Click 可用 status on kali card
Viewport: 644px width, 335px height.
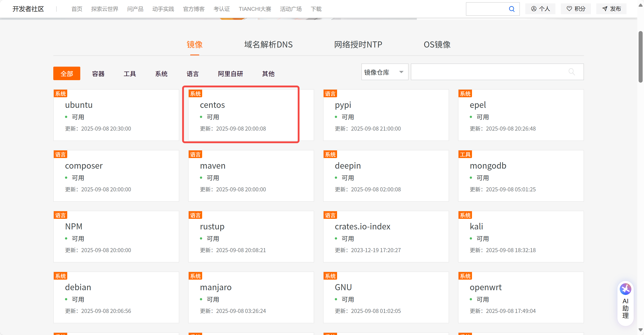(483, 239)
